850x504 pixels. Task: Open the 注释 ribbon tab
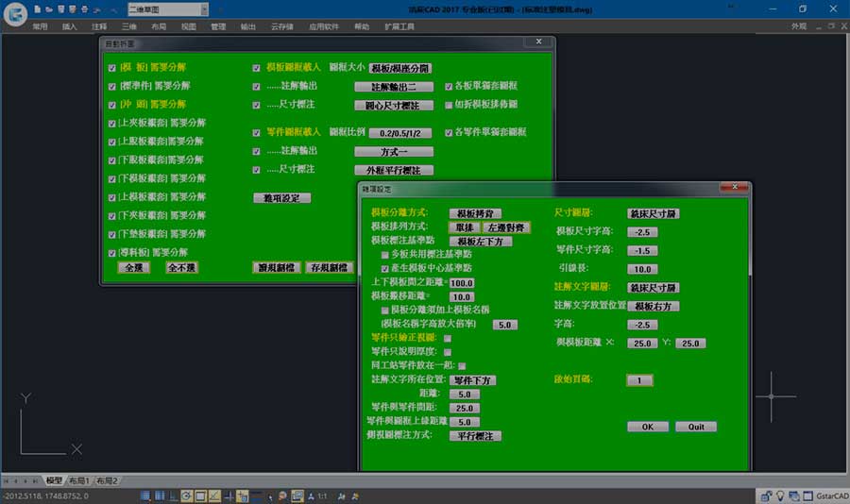[99, 26]
